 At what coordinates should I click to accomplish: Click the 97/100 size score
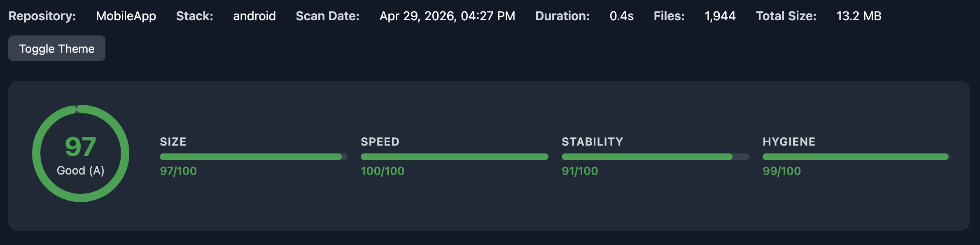tap(178, 171)
